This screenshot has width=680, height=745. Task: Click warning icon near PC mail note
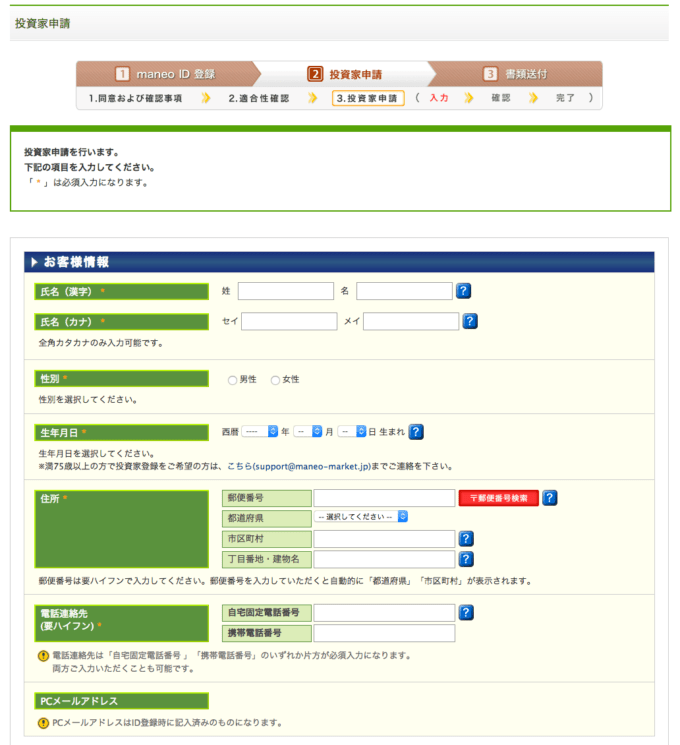click(43, 723)
